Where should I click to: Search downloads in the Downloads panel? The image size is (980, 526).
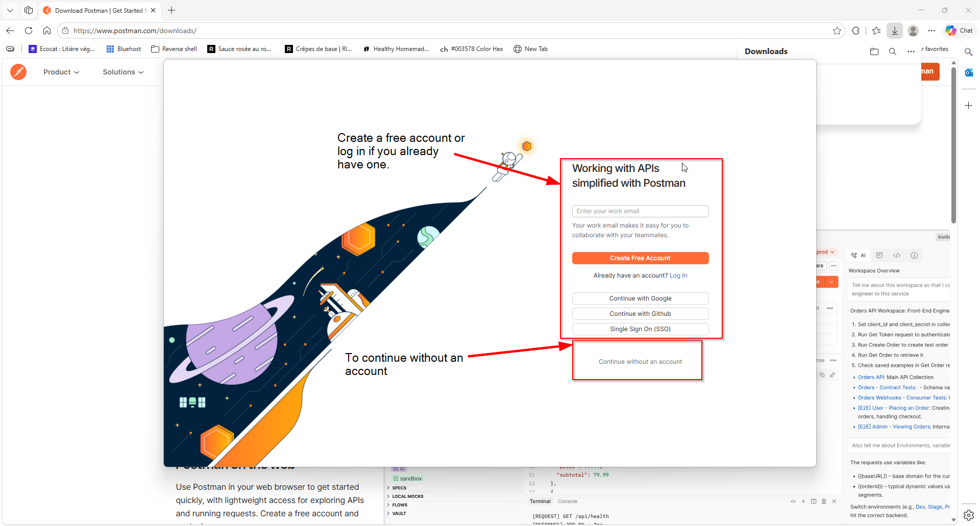coord(893,52)
